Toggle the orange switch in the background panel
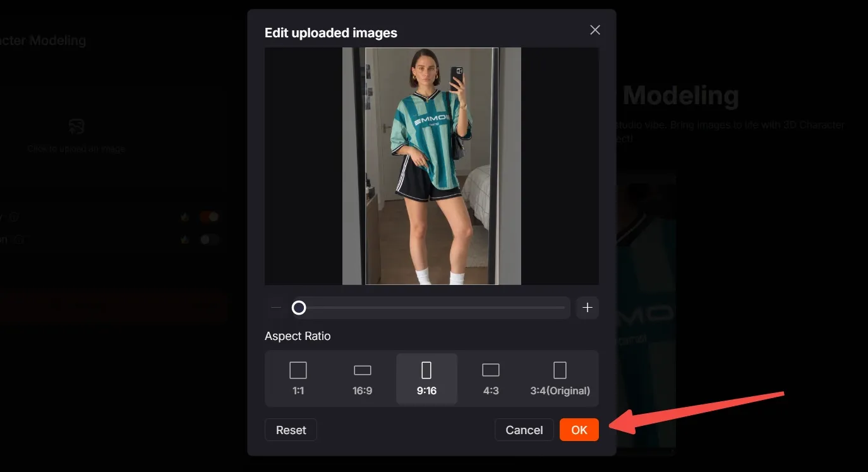The width and height of the screenshot is (868, 472). coord(209,217)
